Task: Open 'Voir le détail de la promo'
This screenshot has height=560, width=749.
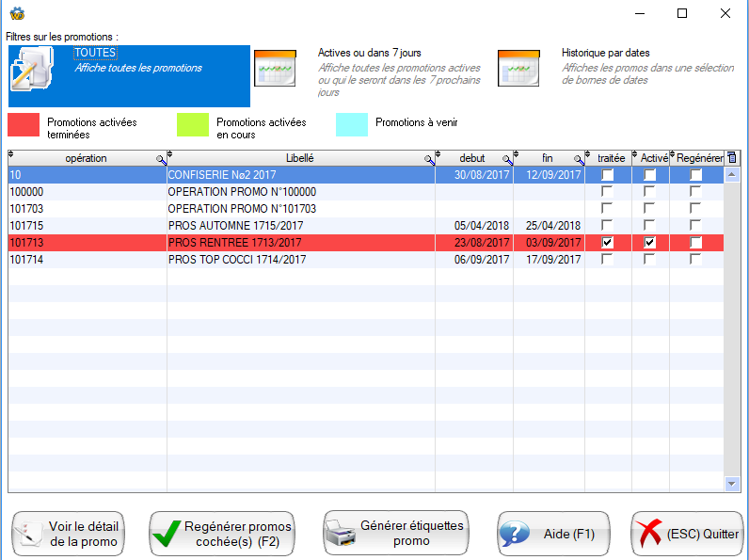Action: coord(68,534)
